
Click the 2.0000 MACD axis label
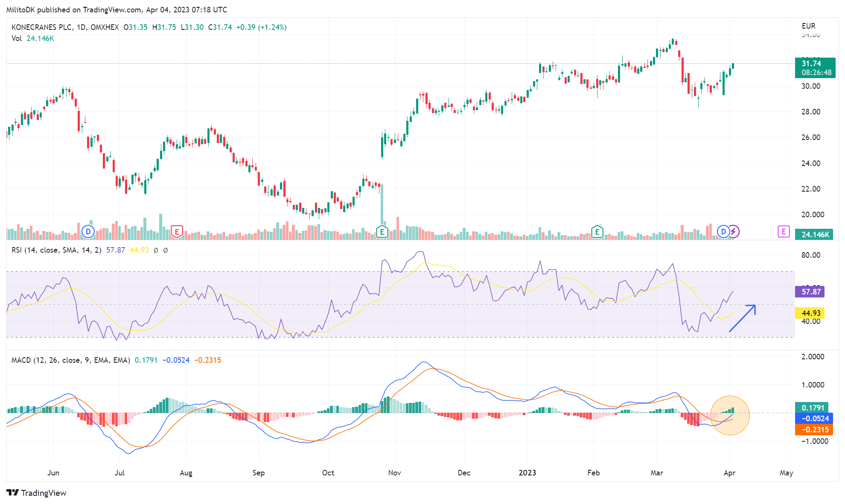813,357
